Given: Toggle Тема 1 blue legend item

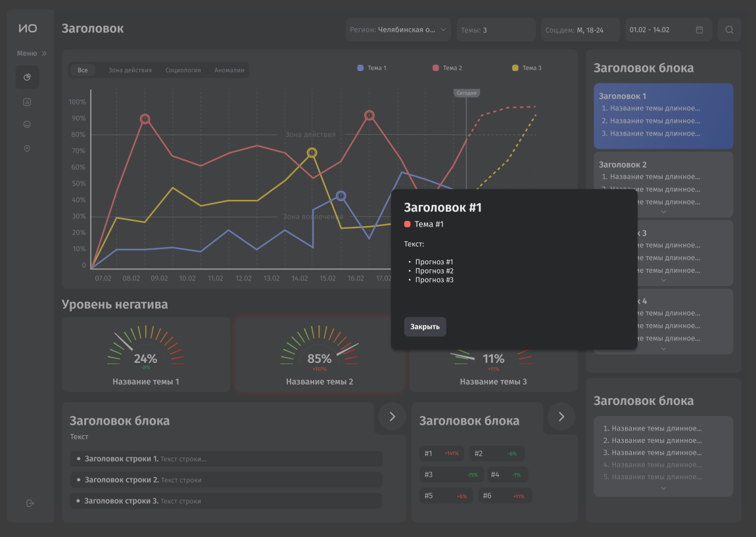Looking at the screenshot, I should click(371, 68).
